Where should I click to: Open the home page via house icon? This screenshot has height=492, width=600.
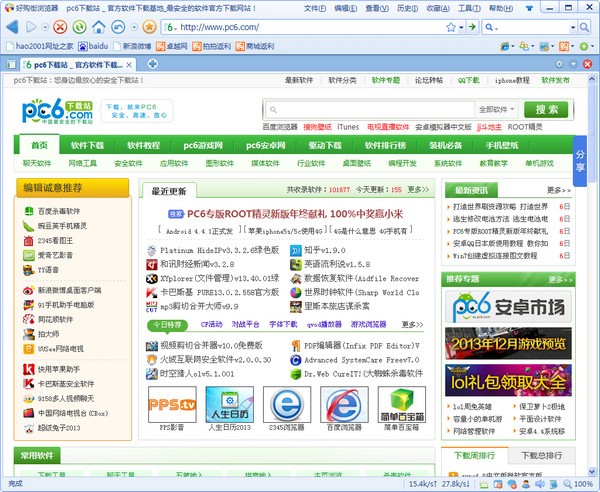pos(99,27)
